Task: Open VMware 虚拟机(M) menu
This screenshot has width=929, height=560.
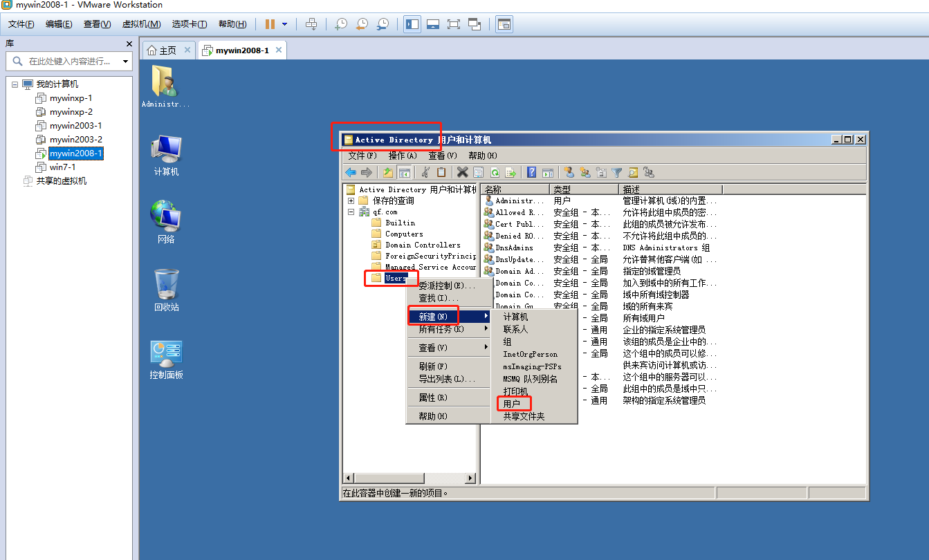Action: pos(141,24)
